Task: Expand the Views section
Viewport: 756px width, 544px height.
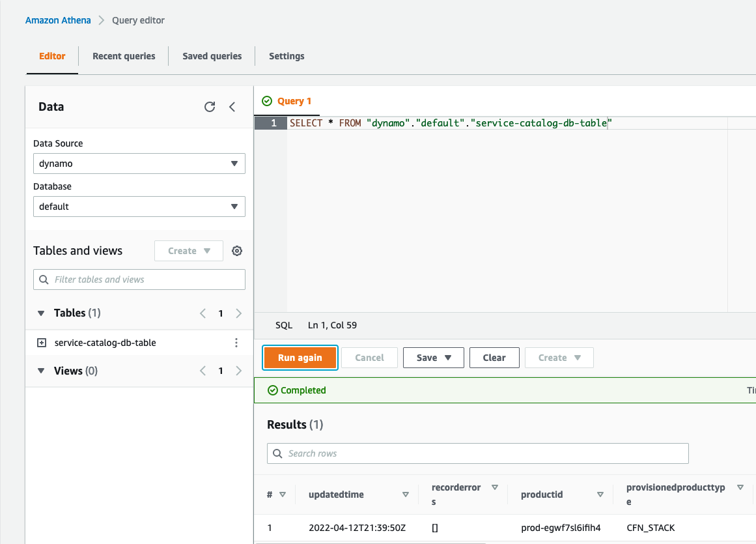Action: (42, 371)
